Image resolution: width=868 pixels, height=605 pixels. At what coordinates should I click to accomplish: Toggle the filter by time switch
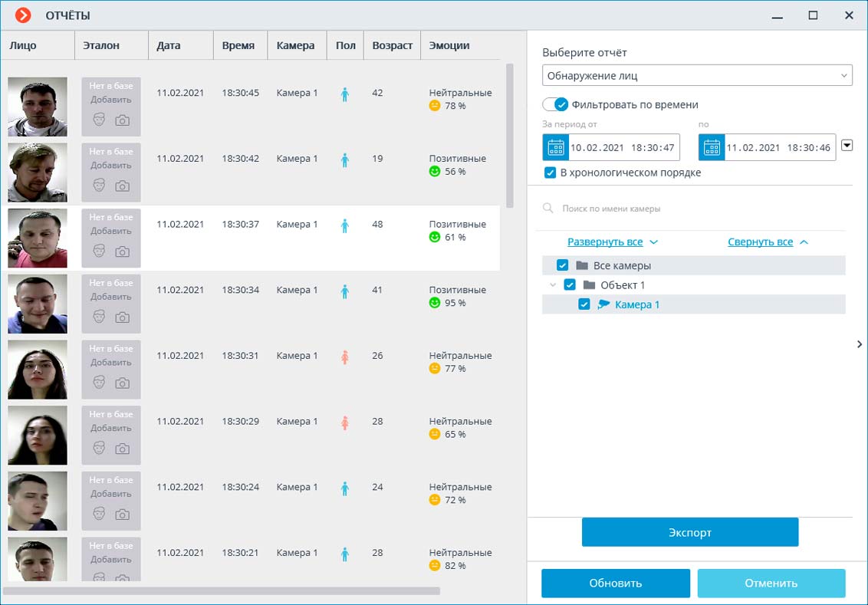[555, 104]
